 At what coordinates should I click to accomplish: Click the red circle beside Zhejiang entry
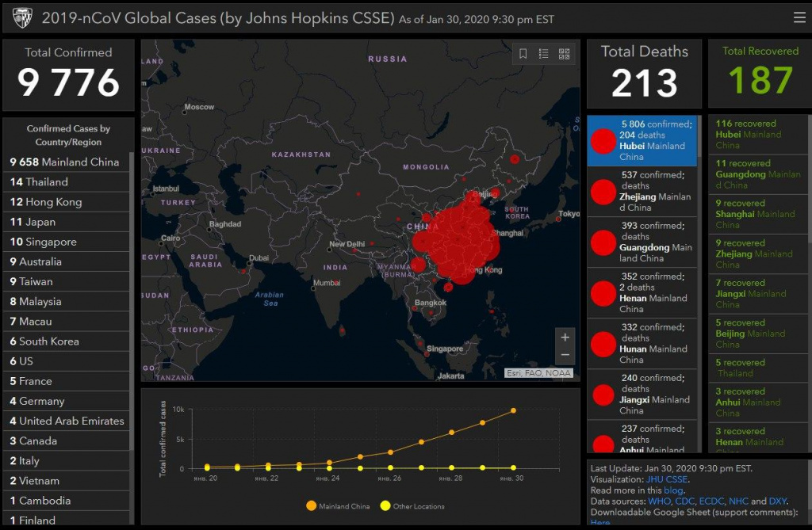604,192
